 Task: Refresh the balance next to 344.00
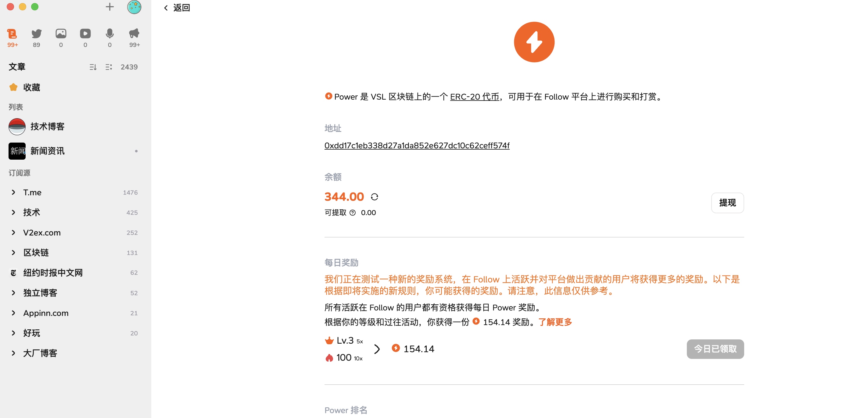[x=374, y=197]
